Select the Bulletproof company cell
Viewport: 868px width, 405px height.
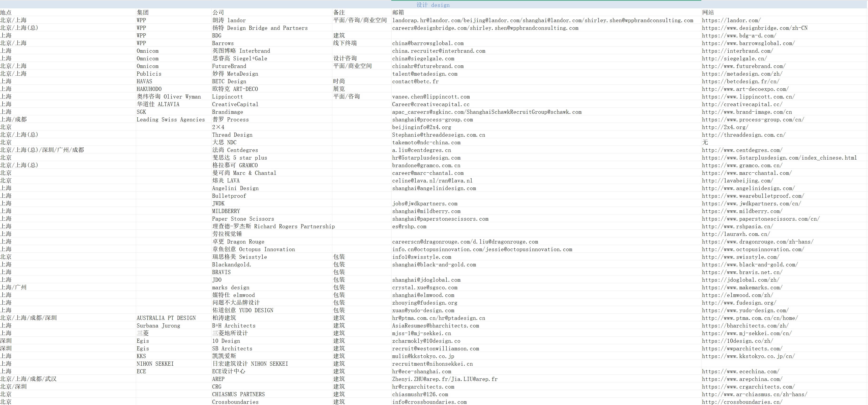tap(229, 196)
